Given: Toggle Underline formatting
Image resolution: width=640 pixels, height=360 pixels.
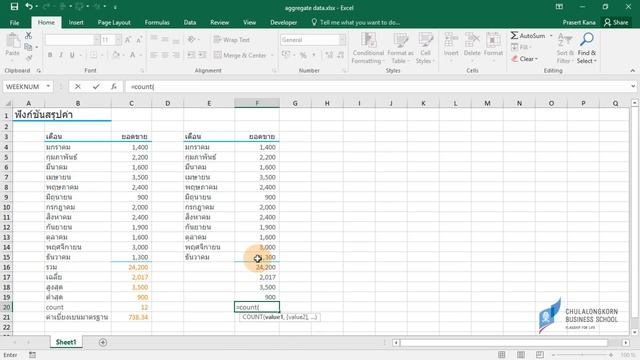Looking at the screenshot, I should point(72,55).
